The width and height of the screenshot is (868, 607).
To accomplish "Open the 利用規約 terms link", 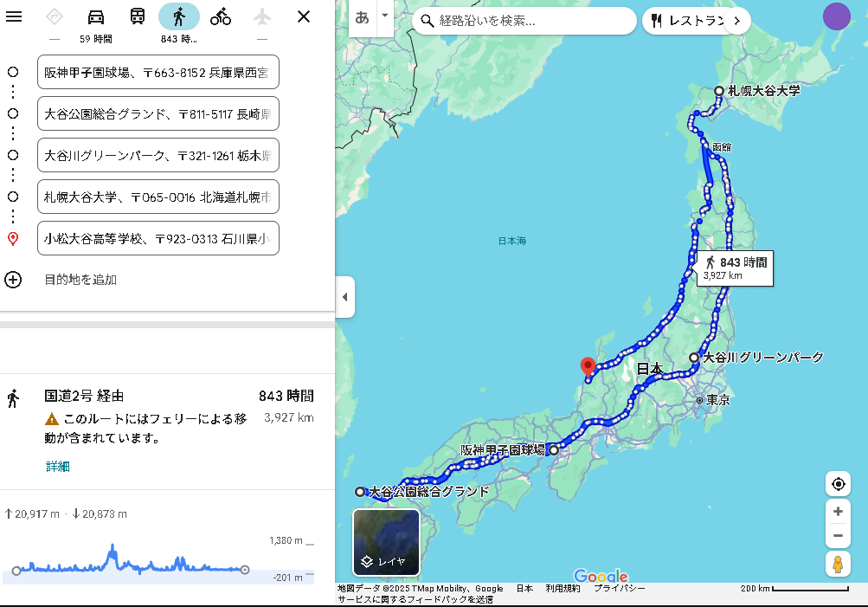I will tap(563, 588).
